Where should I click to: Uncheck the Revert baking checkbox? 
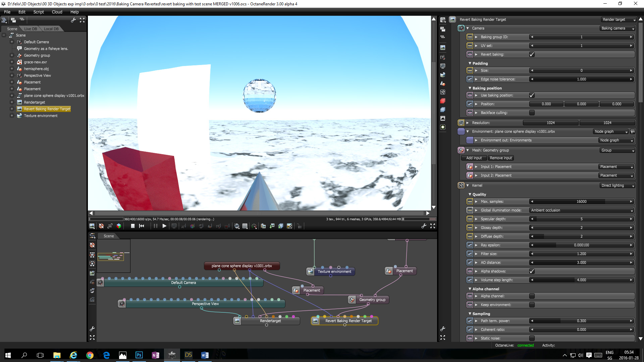coord(532,54)
